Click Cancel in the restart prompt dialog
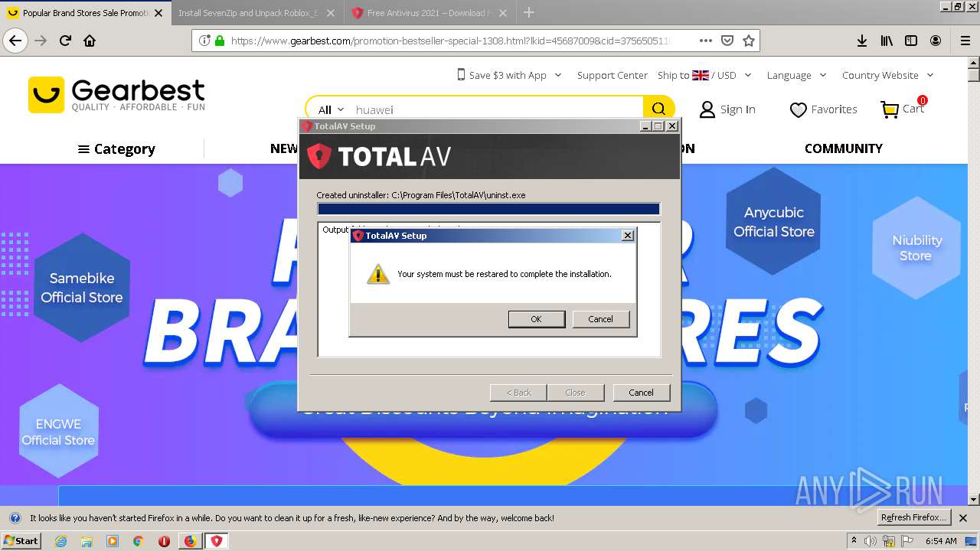 click(x=600, y=319)
